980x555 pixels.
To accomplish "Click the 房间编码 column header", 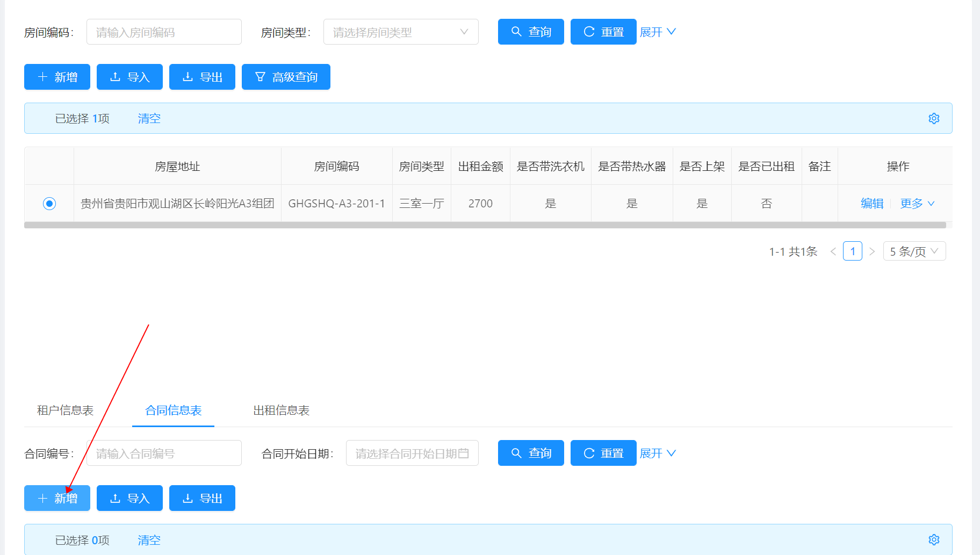I will coord(336,167).
